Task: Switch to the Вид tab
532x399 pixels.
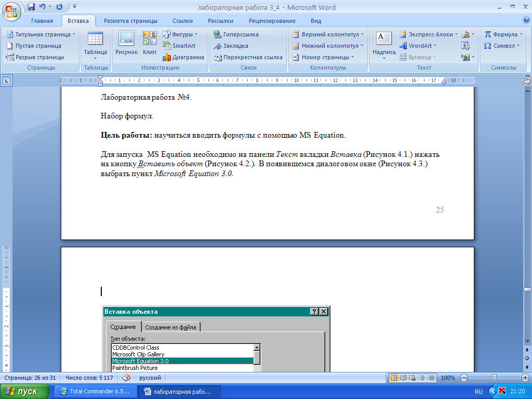Action: (x=316, y=21)
